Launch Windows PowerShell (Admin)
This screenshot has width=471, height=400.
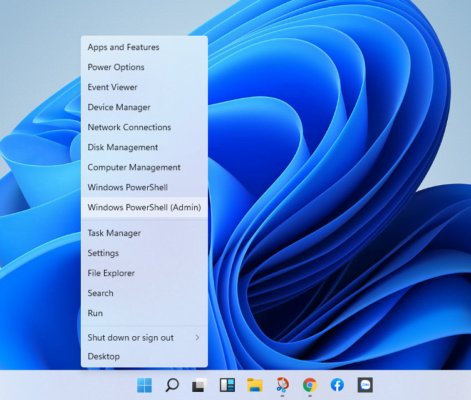pos(144,207)
